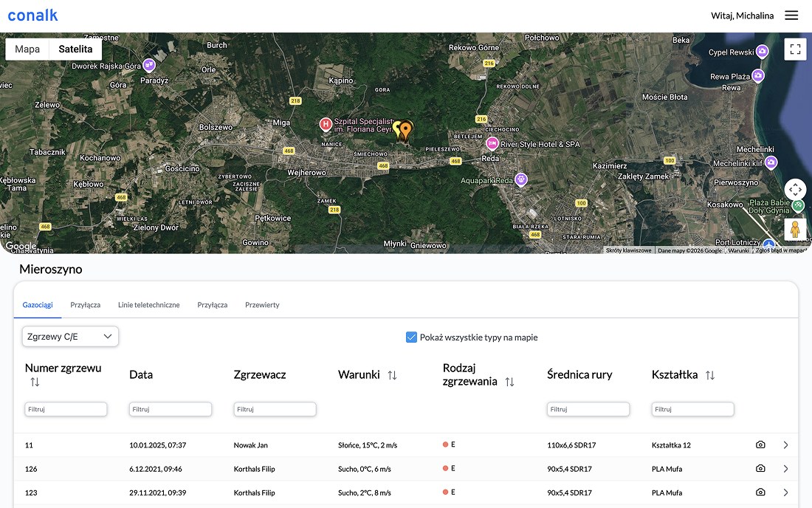Click PLA Mufa in row 123

pos(667,493)
